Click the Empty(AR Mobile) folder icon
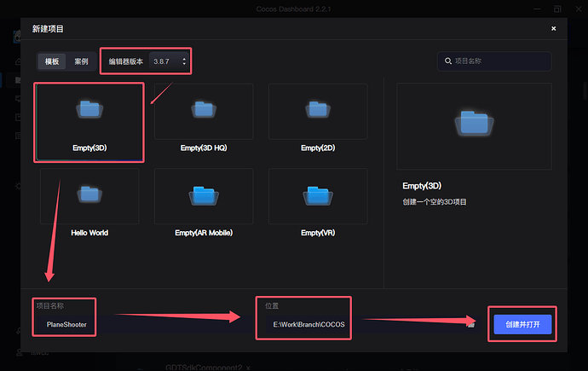 (x=204, y=195)
